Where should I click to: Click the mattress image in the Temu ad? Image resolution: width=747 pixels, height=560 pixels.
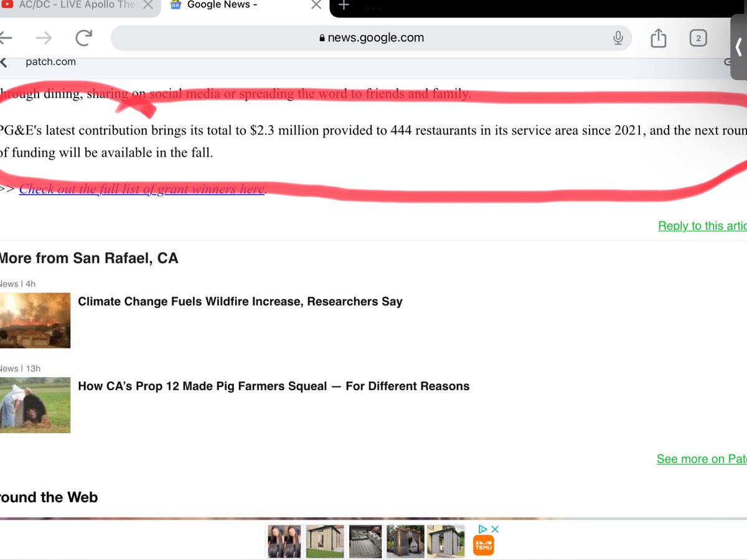click(x=365, y=541)
